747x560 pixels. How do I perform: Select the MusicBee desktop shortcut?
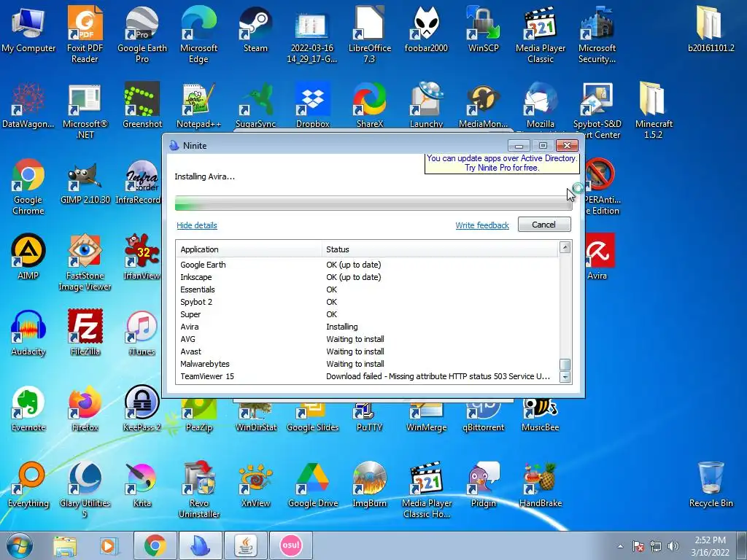pyautogui.click(x=541, y=416)
